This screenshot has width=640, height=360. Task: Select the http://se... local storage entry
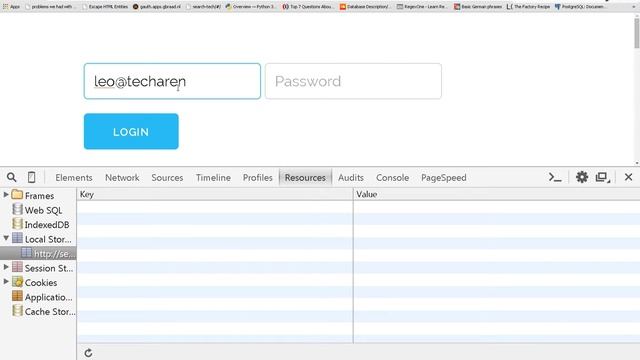click(38, 253)
